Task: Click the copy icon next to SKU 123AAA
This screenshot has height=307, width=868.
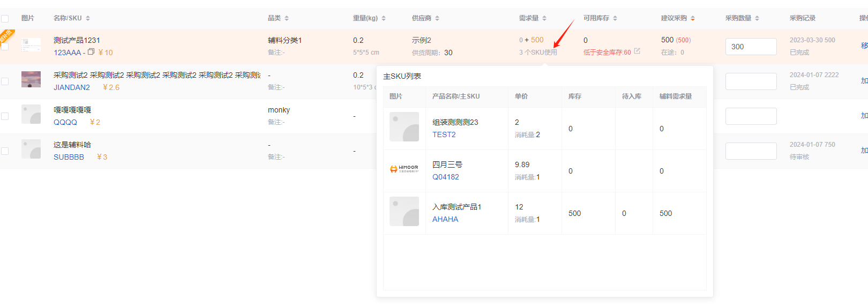Action: tap(91, 52)
